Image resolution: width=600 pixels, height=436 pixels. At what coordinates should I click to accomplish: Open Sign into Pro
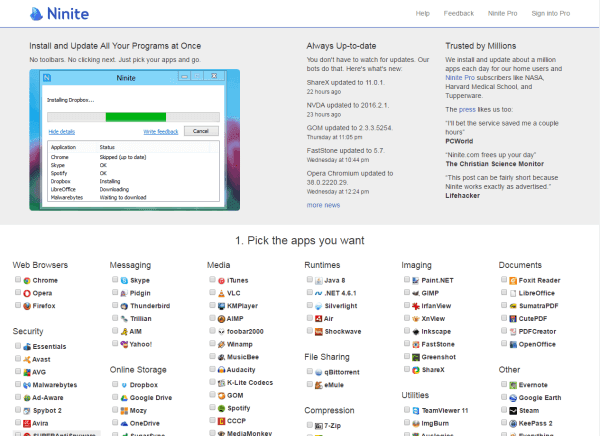click(x=550, y=13)
